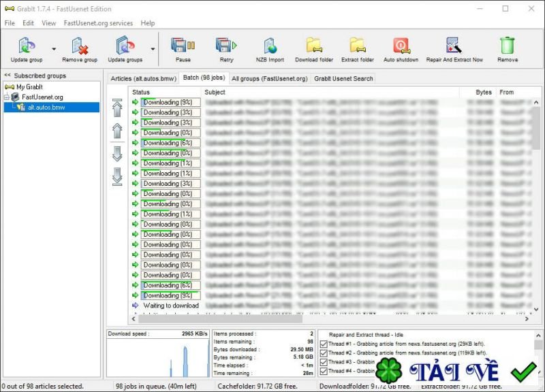Screen dimensions: 545x392
Task: Collapse the Subscribed groups panel
Action: click(7, 76)
